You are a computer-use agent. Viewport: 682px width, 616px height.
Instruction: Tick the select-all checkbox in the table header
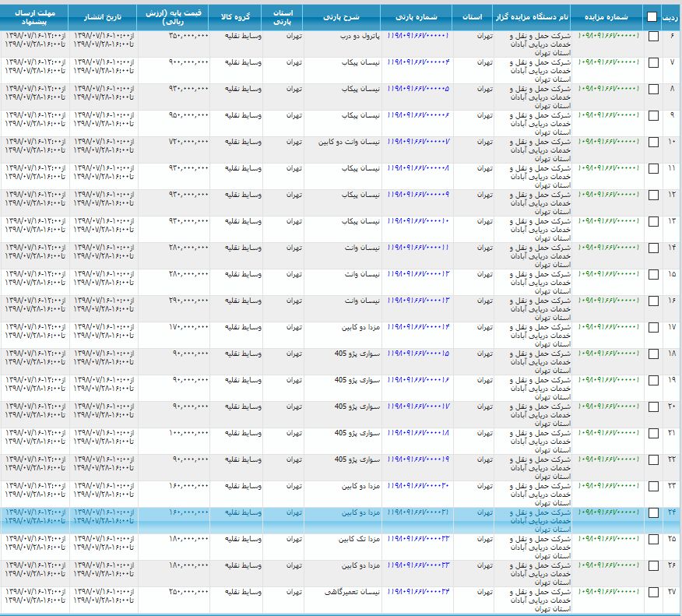[x=652, y=16]
